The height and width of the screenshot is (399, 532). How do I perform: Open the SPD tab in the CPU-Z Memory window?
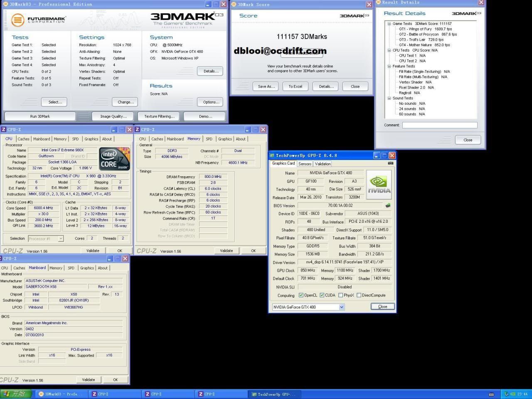click(x=209, y=139)
